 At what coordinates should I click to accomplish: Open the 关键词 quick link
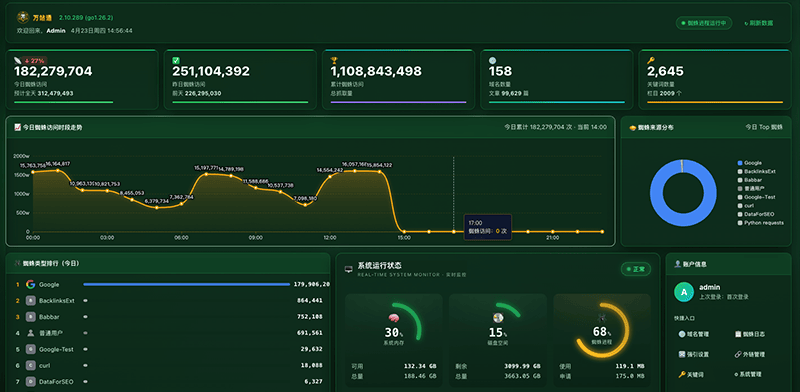(690, 375)
